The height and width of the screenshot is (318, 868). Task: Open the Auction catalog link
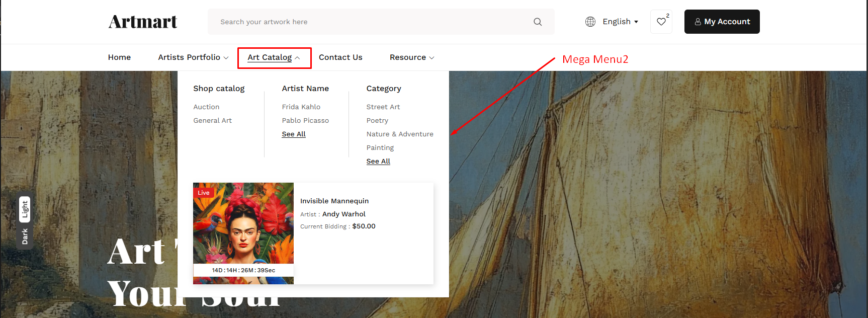click(x=206, y=107)
